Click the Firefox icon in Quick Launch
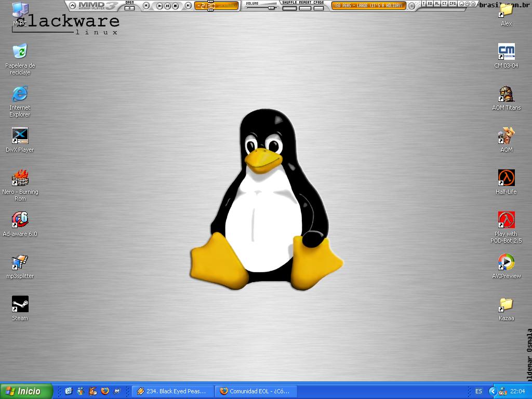 pos(105,391)
